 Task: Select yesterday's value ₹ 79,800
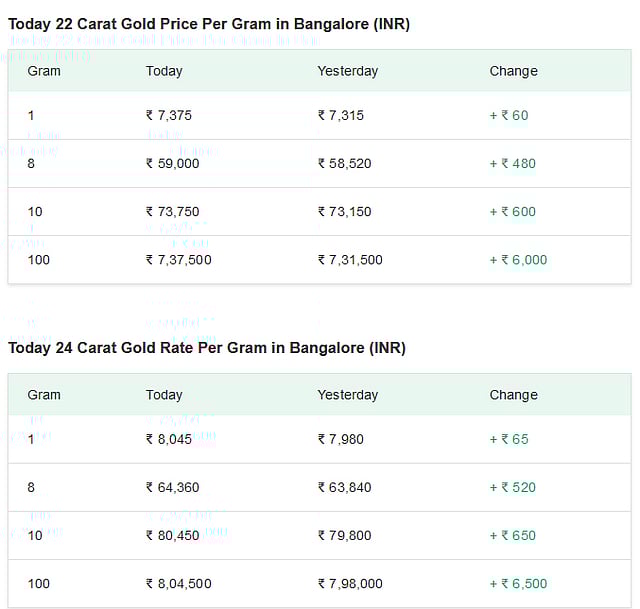click(x=344, y=535)
